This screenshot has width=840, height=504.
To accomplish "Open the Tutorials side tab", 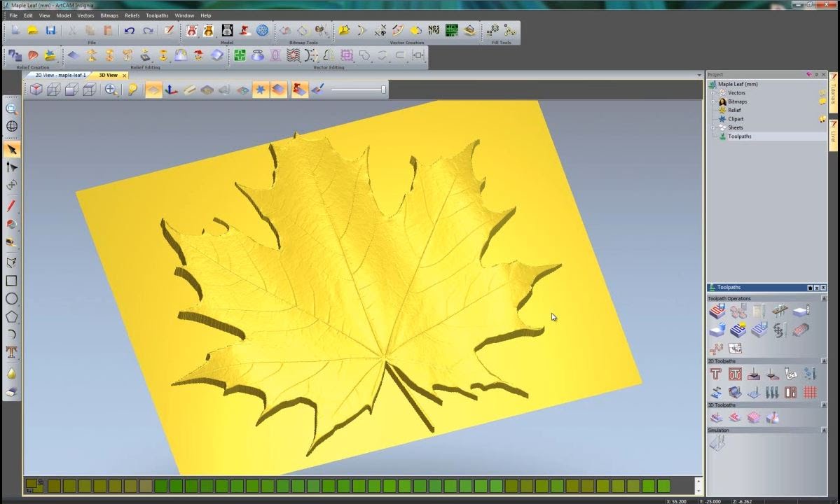I will (x=833, y=92).
